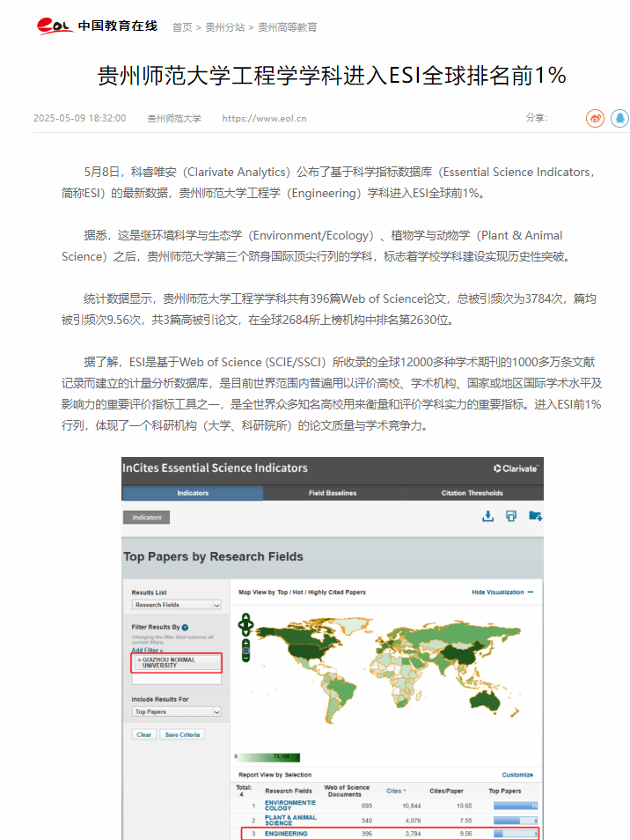Click the 4,076 cites cell
The width and height of the screenshot is (630, 840).
[413, 820]
